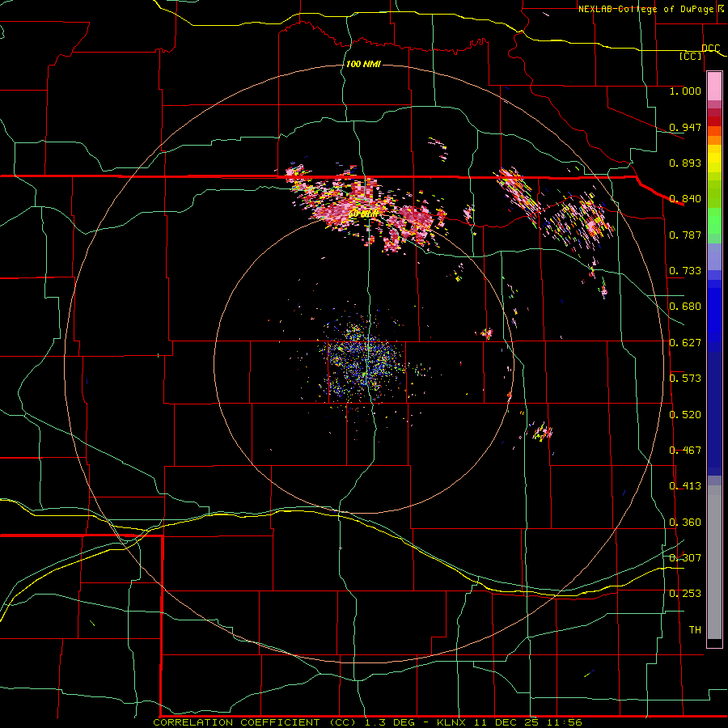
Task: Click the 0.947 scale label
Action: coord(685,127)
